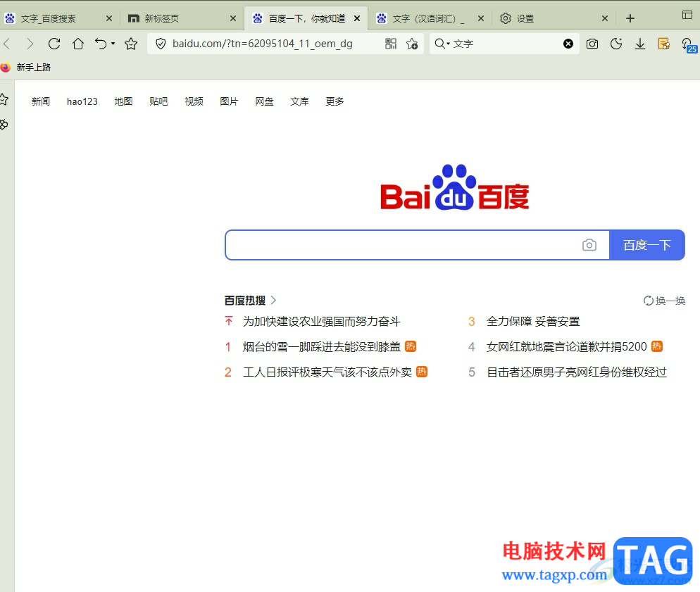Click the Baidu logo
700x592 pixels.
(454, 187)
